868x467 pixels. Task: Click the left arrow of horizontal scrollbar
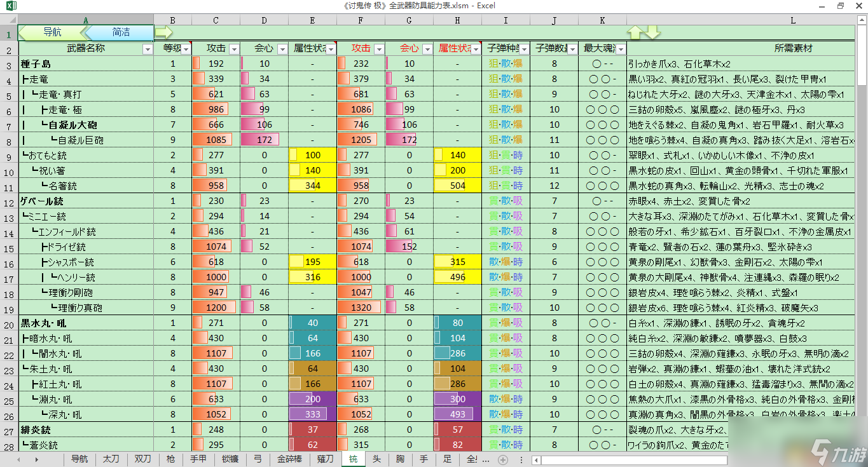[535, 459]
